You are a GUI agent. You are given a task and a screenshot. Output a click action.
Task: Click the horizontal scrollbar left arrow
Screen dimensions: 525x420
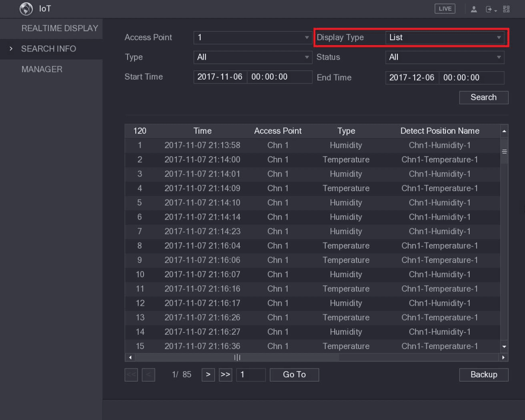[x=130, y=357]
